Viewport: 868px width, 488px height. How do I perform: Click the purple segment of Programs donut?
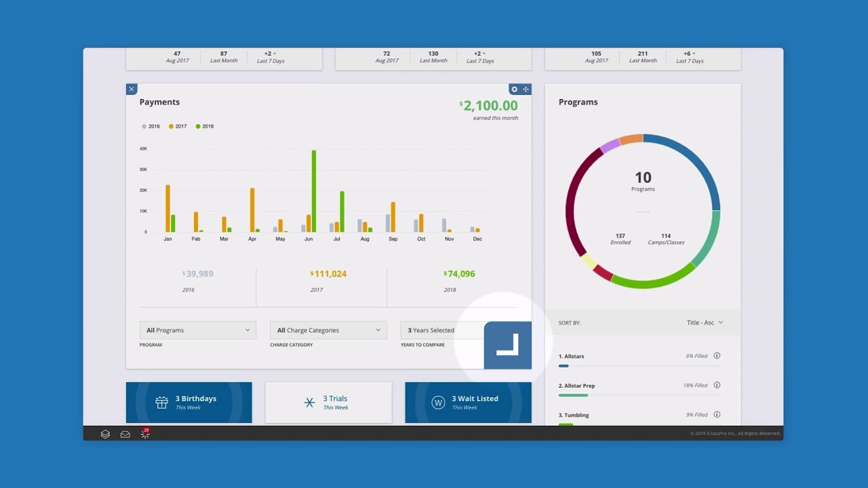[610, 145]
